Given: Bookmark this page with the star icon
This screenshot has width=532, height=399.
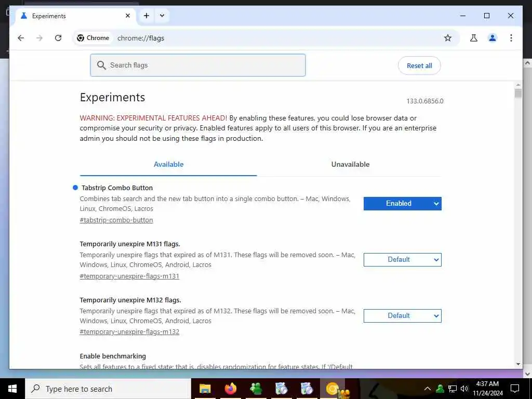Looking at the screenshot, I should click(x=448, y=38).
